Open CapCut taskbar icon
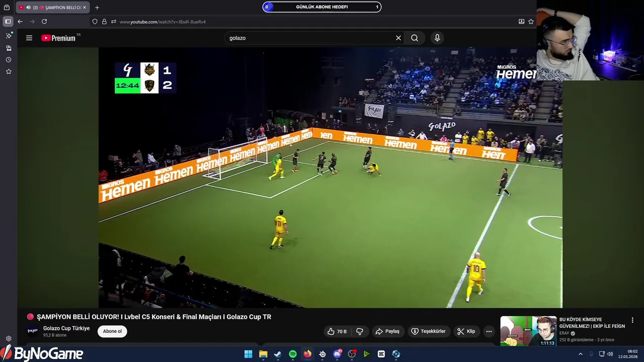 381,354
